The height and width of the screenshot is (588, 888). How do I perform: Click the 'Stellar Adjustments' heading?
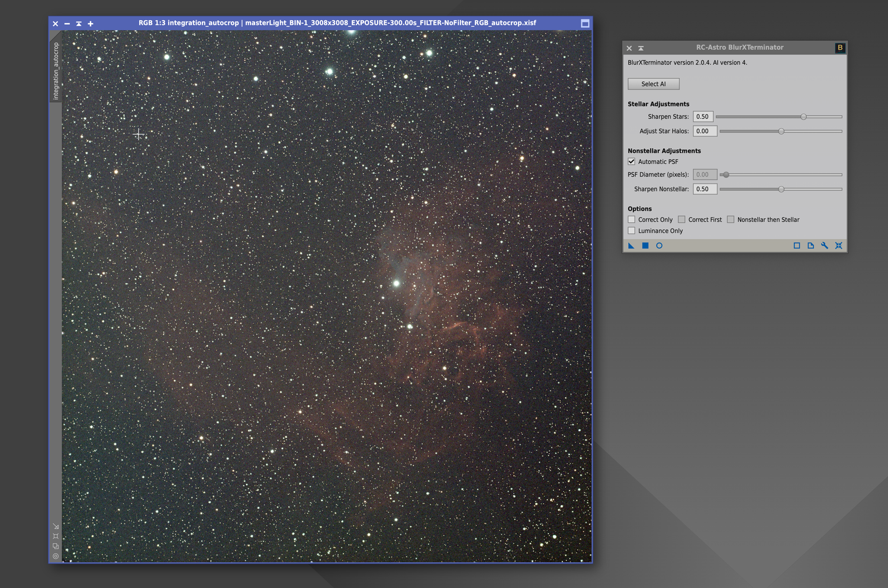pyautogui.click(x=658, y=104)
